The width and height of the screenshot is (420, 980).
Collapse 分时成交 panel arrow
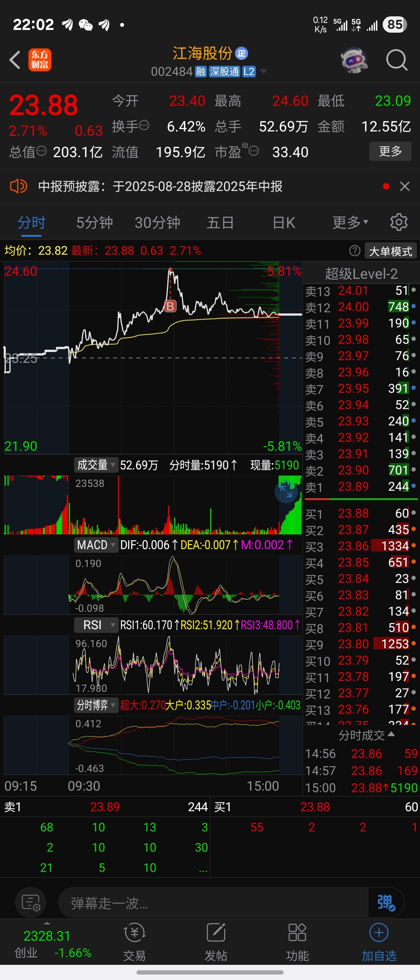392,735
